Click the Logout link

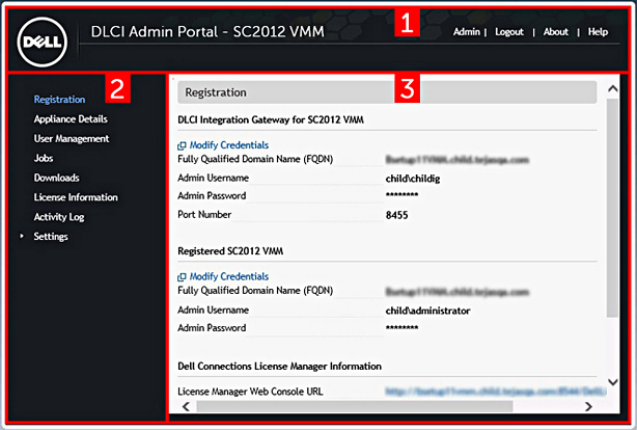(x=509, y=32)
